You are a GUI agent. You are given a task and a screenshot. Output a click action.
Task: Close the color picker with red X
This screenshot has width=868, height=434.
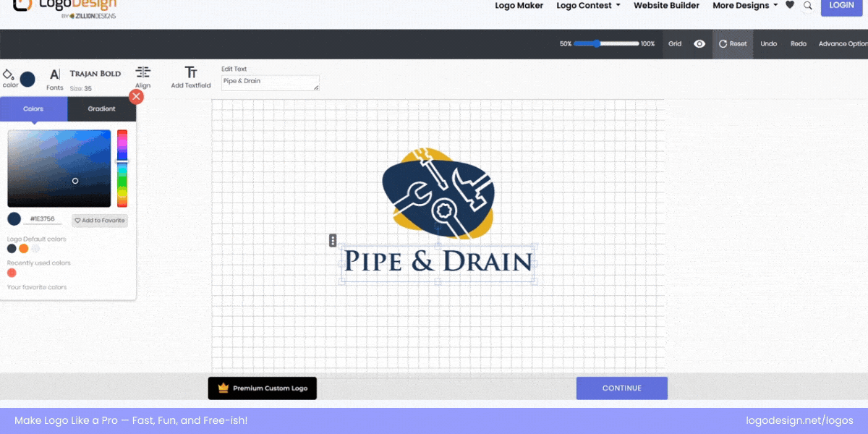click(x=136, y=97)
